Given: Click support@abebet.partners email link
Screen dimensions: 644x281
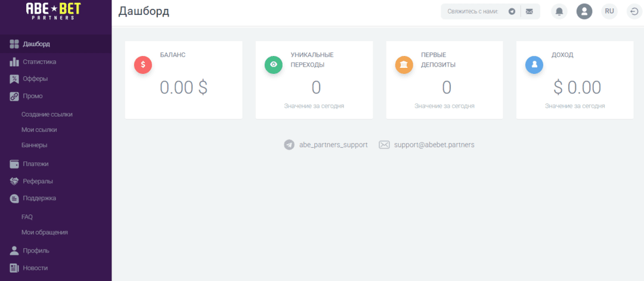Looking at the screenshot, I should (x=434, y=145).
